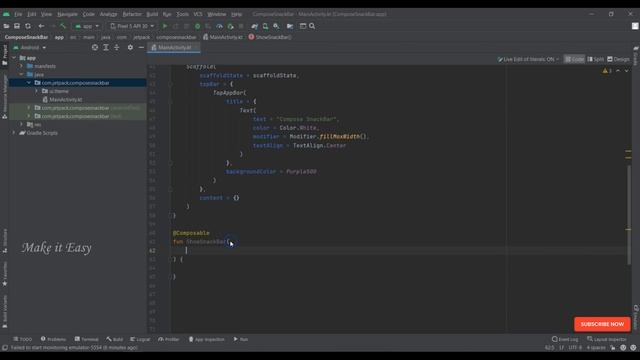This screenshot has width=640, height=360.
Task: Click the editor vertical scrollbar thumb
Action: point(629,214)
